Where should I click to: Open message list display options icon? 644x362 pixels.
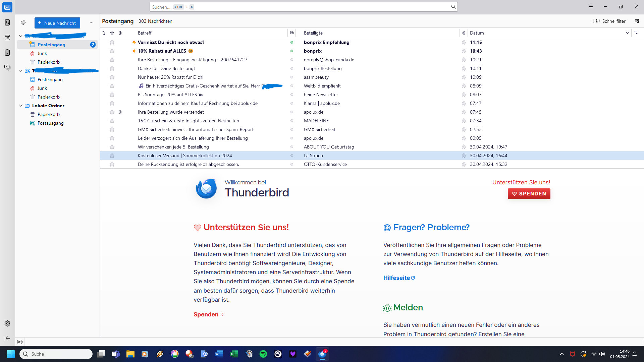click(x=637, y=21)
